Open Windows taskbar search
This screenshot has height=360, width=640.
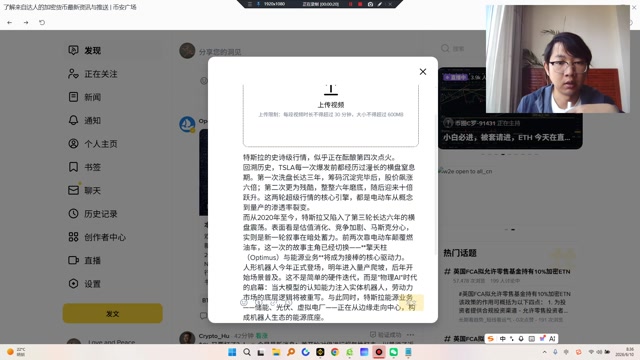point(247,352)
